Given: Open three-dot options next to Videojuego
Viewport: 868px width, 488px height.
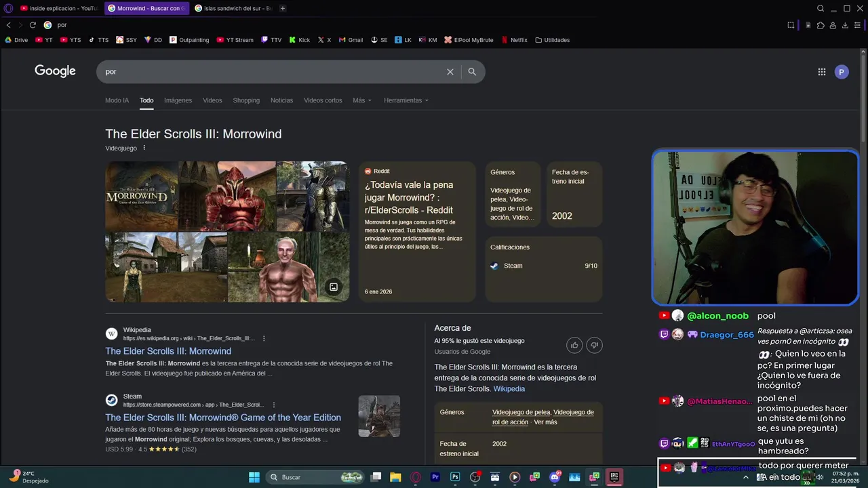Looking at the screenshot, I should (x=144, y=148).
